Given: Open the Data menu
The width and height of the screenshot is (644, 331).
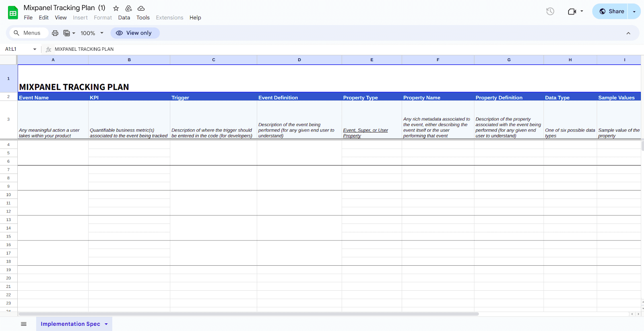Looking at the screenshot, I should [x=124, y=18].
